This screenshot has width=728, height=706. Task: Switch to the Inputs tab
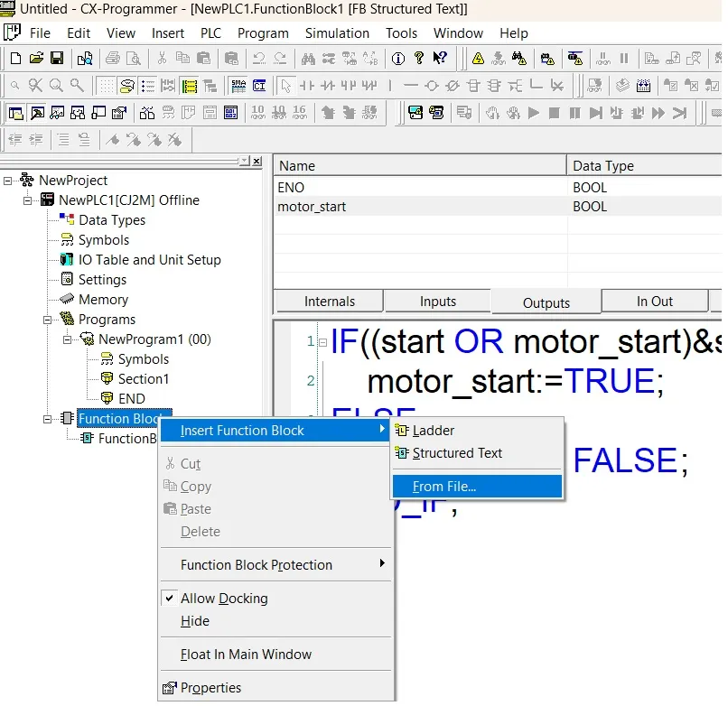pos(437,301)
